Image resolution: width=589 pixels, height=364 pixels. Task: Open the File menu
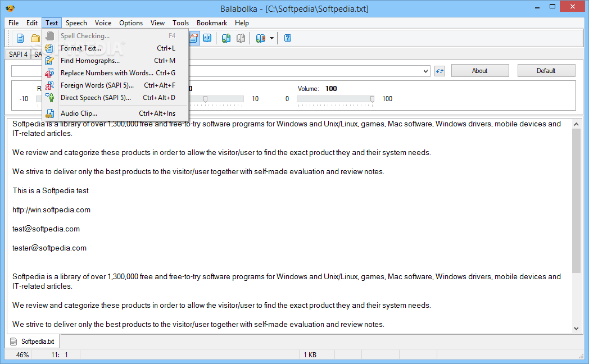point(13,23)
